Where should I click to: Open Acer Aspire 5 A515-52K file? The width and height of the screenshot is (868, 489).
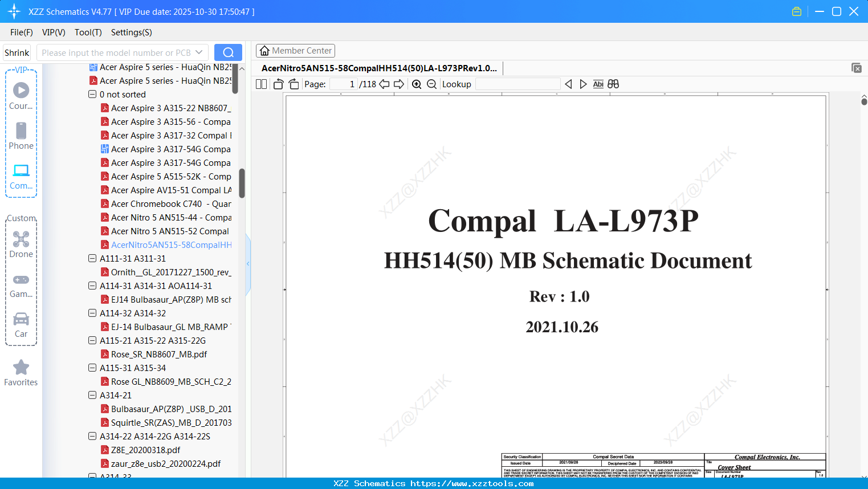[x=166, y=177]
